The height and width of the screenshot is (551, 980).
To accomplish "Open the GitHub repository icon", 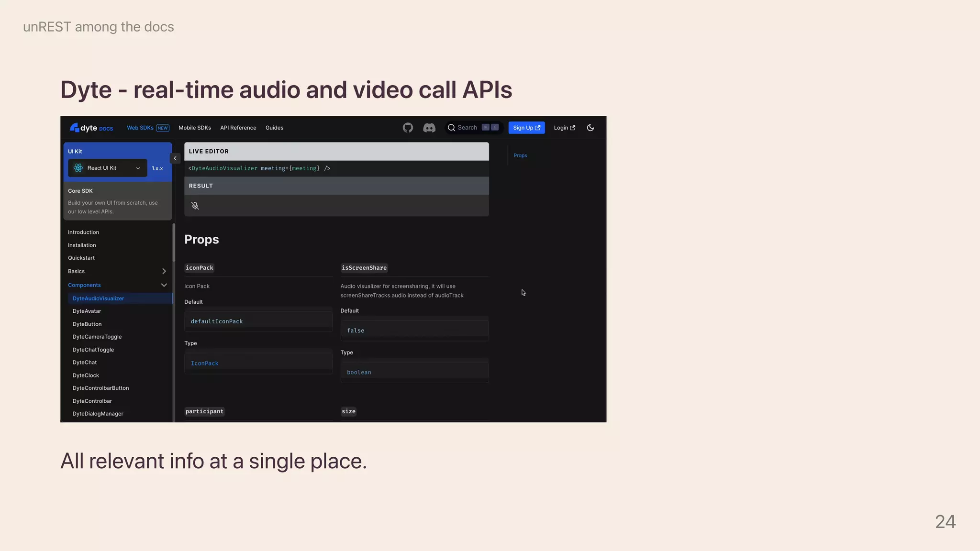I will (x=408, y=128).
